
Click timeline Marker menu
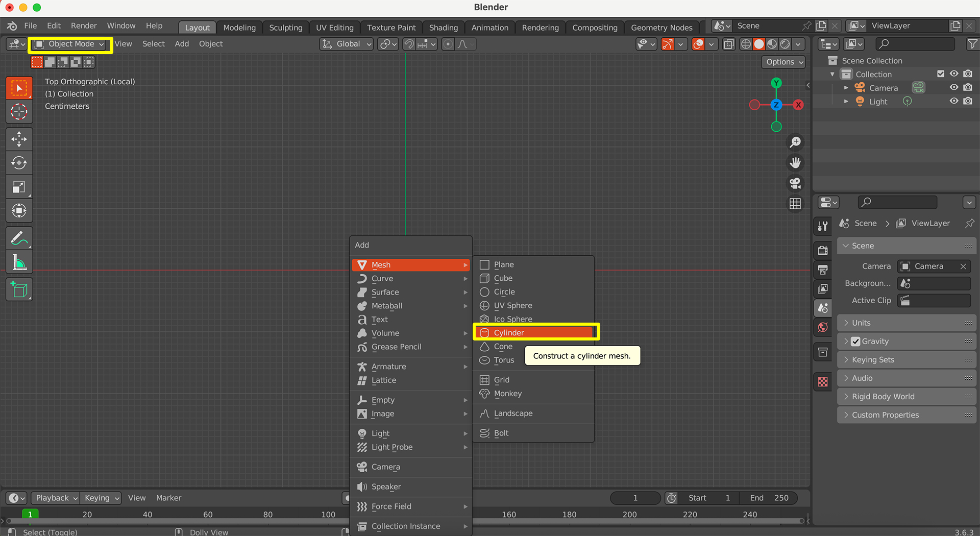[x=168, y=498]
